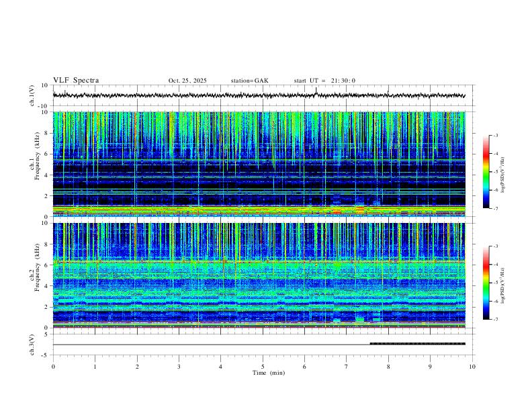Viewport: 532px width, 411px height.
Task: Click time axis tick label "7"
Action: coord(347,367)
